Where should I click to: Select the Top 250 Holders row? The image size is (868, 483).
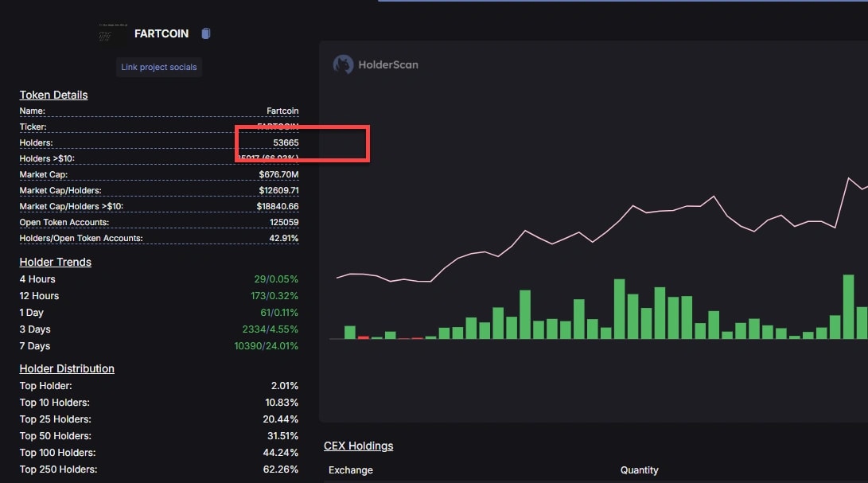(159, 469)
